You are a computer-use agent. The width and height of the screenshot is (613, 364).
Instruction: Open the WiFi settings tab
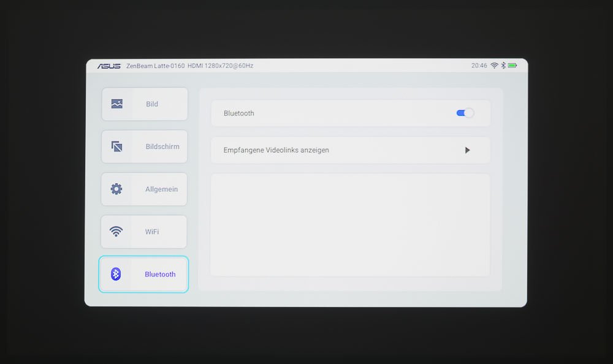pos(143,232)
